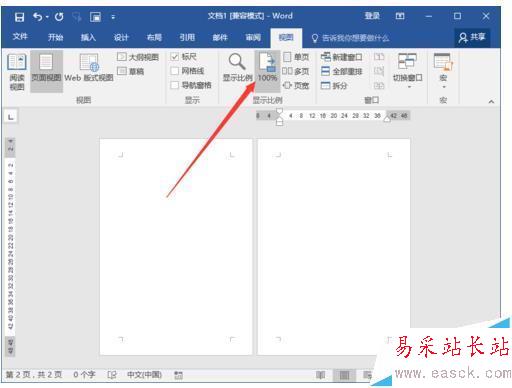This screenshot has width=512, height=388.
Task: Click the synchronous scrolling icon
Action: click(x=379, y=71)
